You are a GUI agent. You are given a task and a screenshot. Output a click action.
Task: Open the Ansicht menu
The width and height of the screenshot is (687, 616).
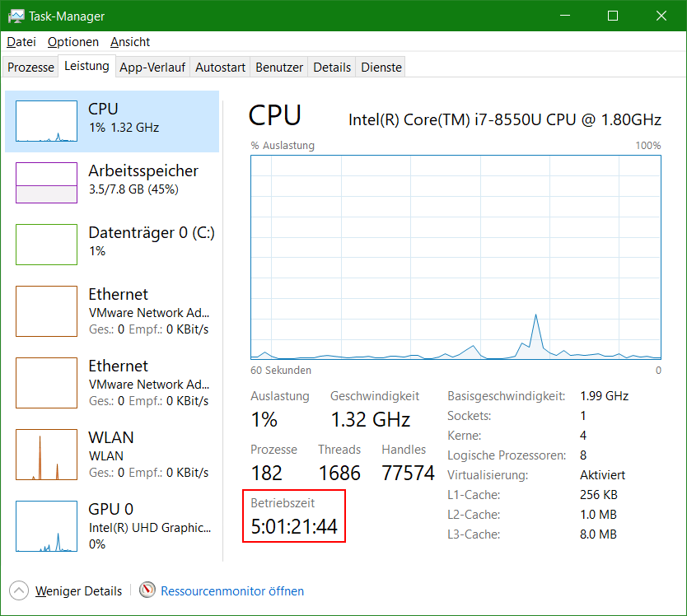click(x=129, y=41)
